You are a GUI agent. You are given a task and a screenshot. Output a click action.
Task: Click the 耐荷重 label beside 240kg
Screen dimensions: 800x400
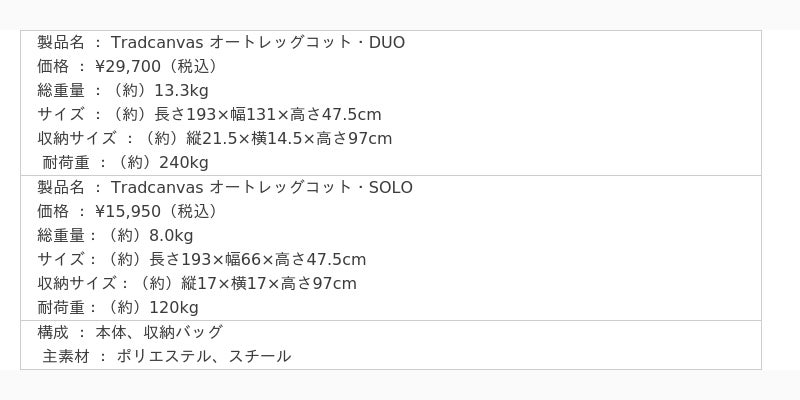(66, 162)
